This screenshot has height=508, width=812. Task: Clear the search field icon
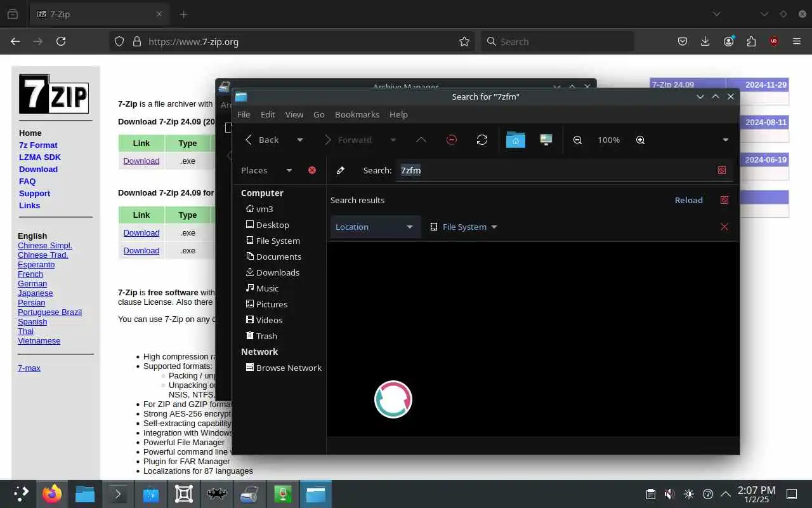tap(722, 170)
